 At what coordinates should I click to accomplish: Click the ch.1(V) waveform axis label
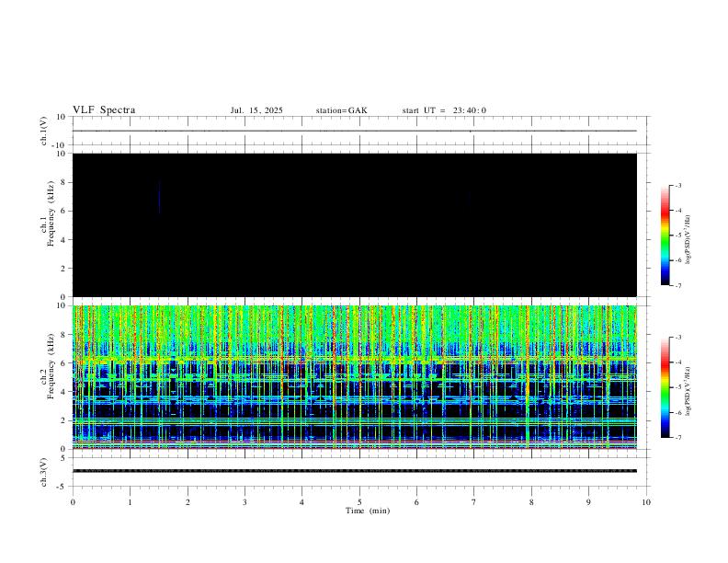(44, 131)
